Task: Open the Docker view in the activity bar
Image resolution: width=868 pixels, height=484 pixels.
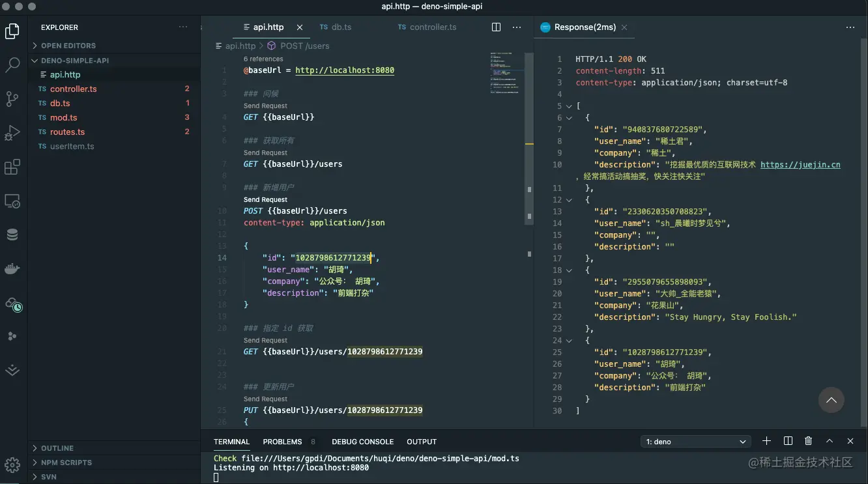Action: [x=12, y=268]
